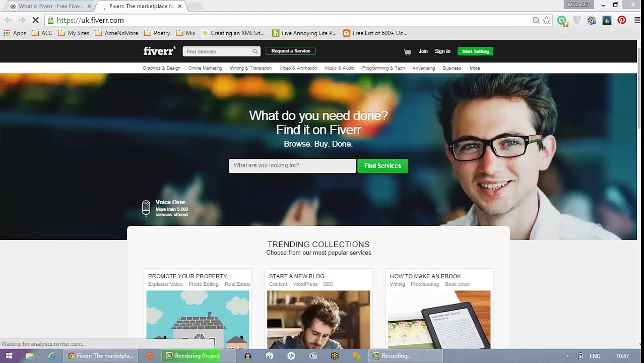Viewport: 644px width, 363px height.
Task: Click the Mubashir profile button
Action: pos(578,5)
